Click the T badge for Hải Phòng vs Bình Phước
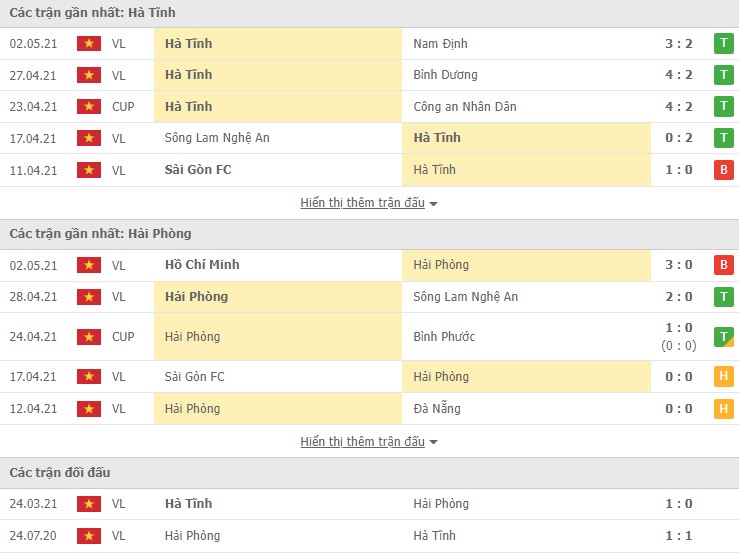The height and width of the screenshot is (553, 739). pos(722,337)
